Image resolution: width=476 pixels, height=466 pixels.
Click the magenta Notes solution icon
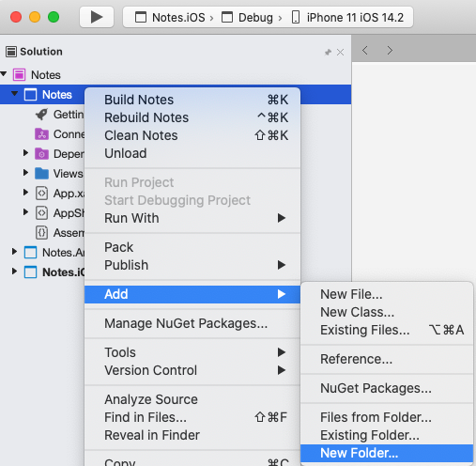pos(19,75)
